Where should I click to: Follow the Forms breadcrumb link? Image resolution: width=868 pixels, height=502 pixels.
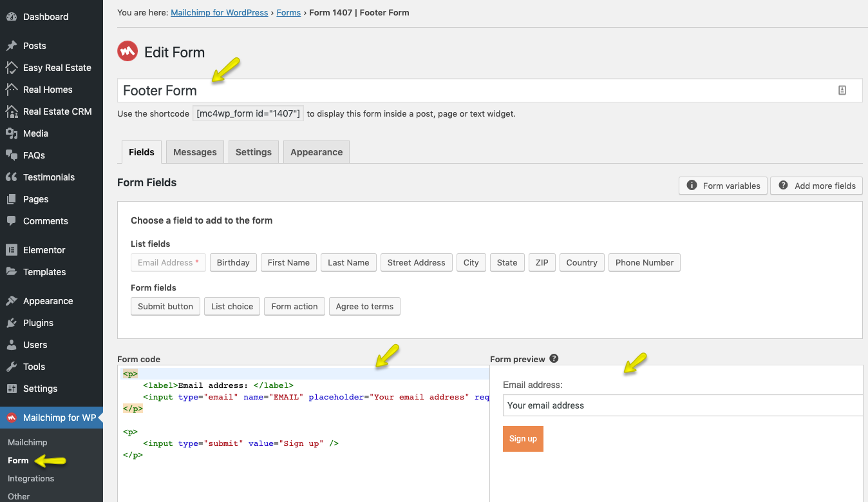coord(288,12)
